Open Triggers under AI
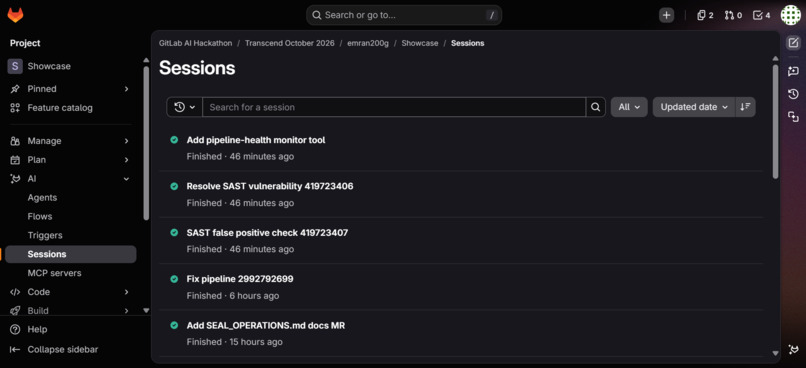806x368 pixels. point(71,235)
